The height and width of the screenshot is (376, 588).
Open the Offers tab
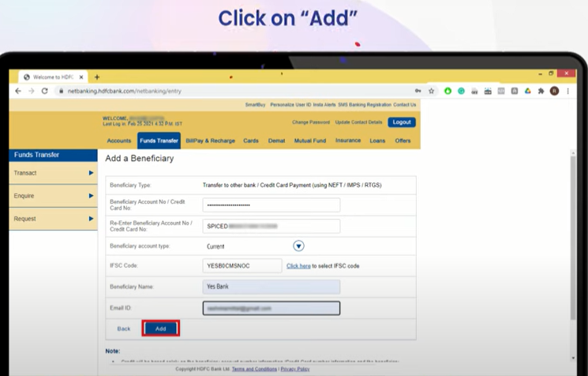403,141
